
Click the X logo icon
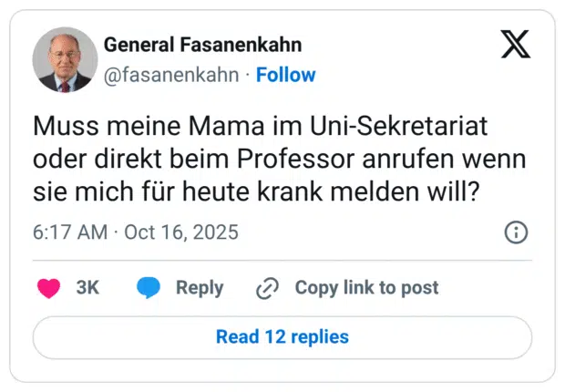pos(516,45)
